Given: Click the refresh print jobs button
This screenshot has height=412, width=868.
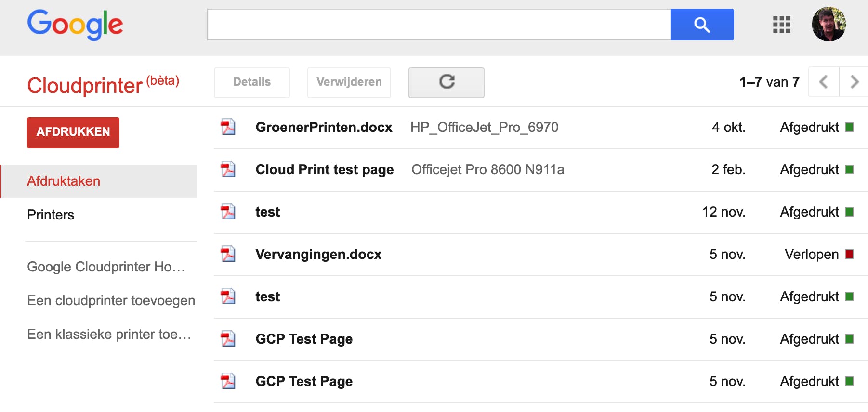Looking at the screenshot, I should click(x=446, y=82).
